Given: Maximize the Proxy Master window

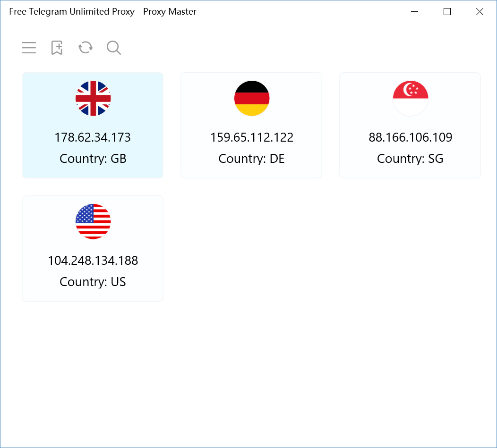Looking at the screenshot, I should click(447, 12).
